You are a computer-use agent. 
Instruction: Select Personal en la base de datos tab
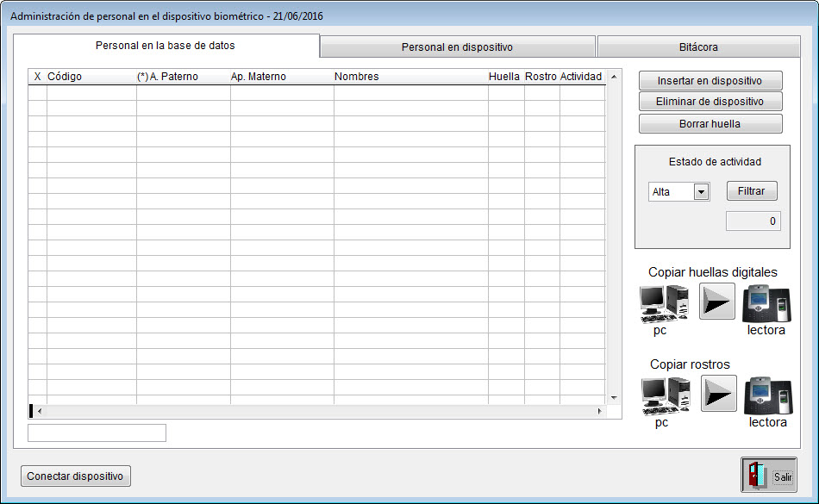click(166, 46)
